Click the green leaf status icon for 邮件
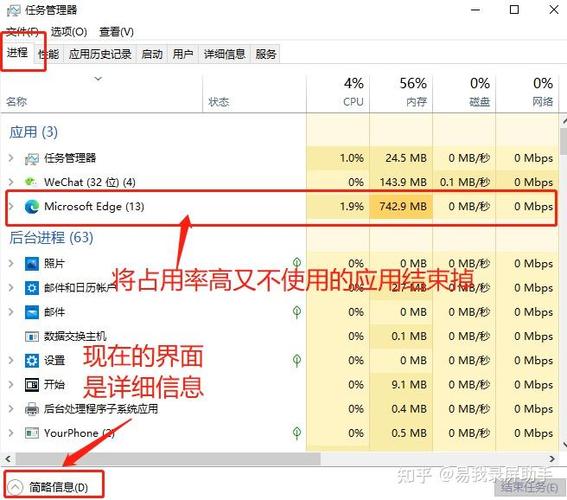 pos(297,312)
